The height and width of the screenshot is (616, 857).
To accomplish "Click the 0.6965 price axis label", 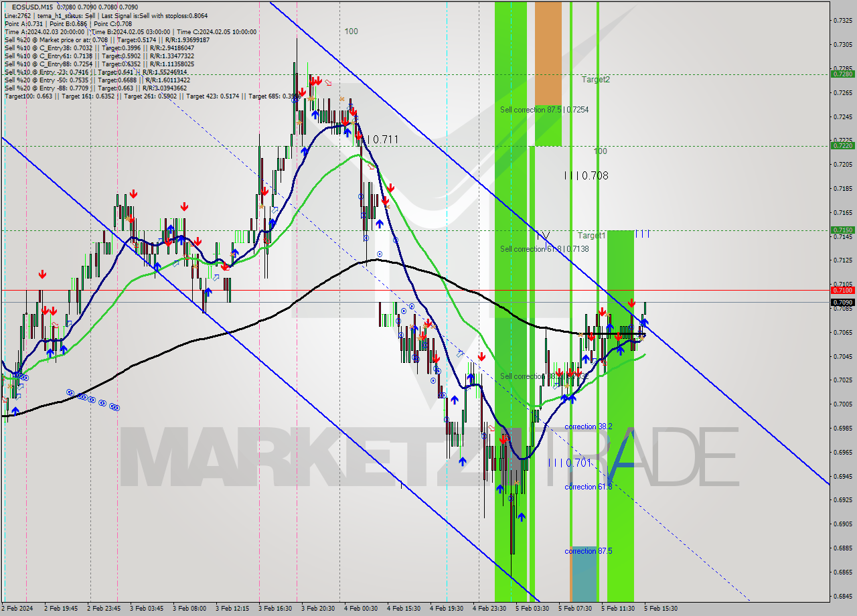I will click(x=842, y=452).
